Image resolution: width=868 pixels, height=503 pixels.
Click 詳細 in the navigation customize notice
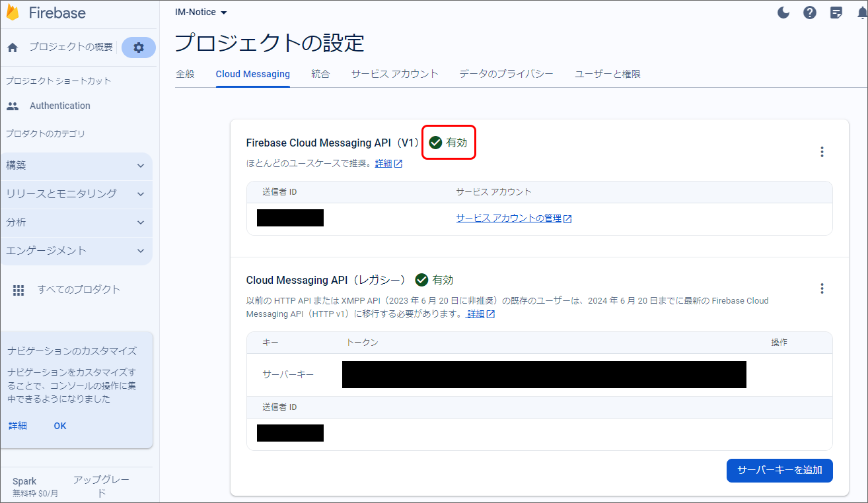click(x=18, y=426)
